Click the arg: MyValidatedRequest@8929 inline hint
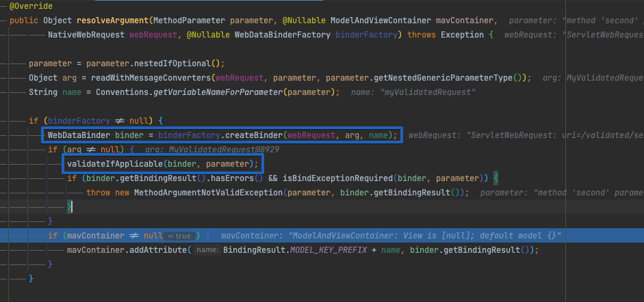 pos(212,150)
